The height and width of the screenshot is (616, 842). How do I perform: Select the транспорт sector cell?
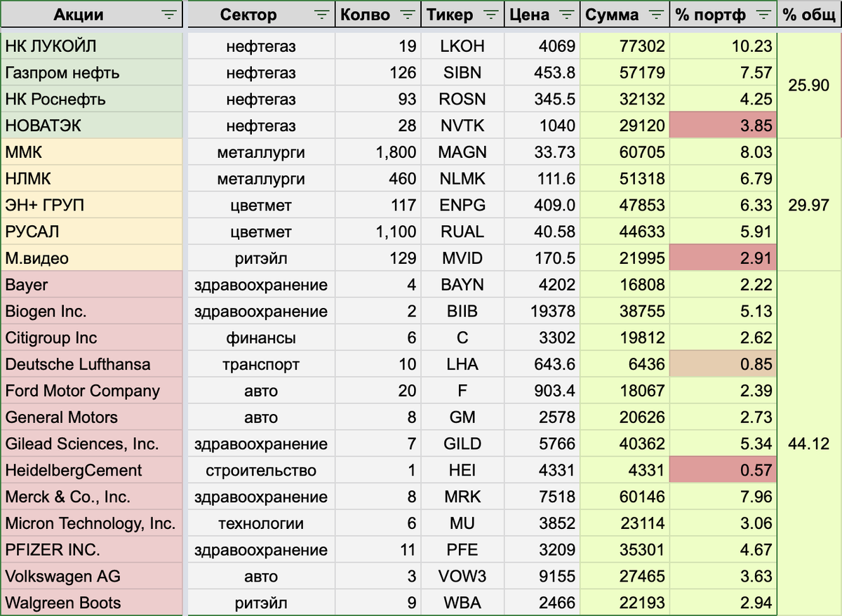(x=261, y=364)
